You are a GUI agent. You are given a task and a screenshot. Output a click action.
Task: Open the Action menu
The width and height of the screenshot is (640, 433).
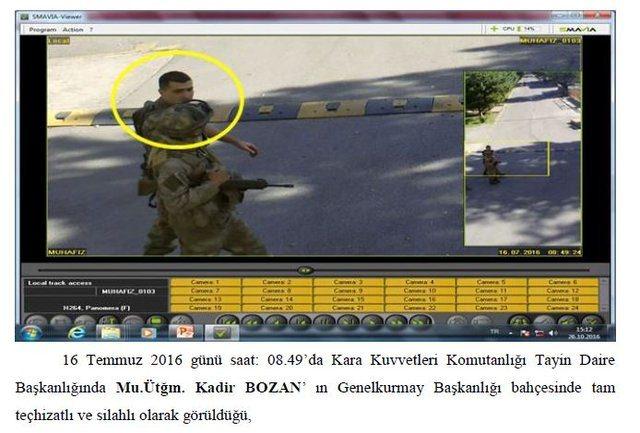(73, 30)
